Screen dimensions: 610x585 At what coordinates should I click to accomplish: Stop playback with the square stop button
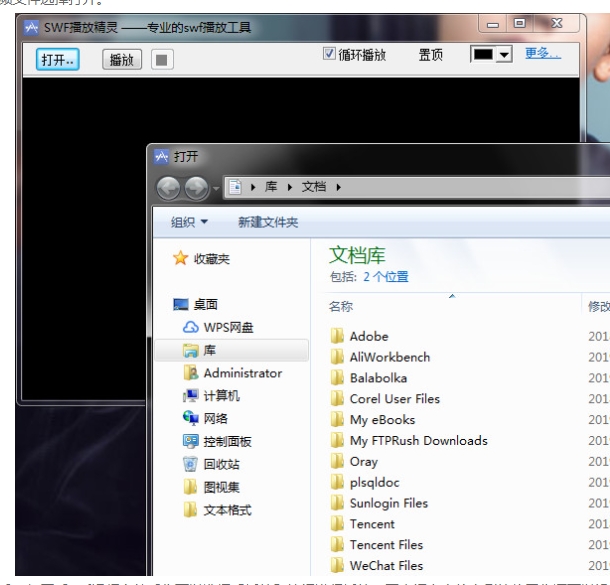pyautogui.click(x=162, y=60)
